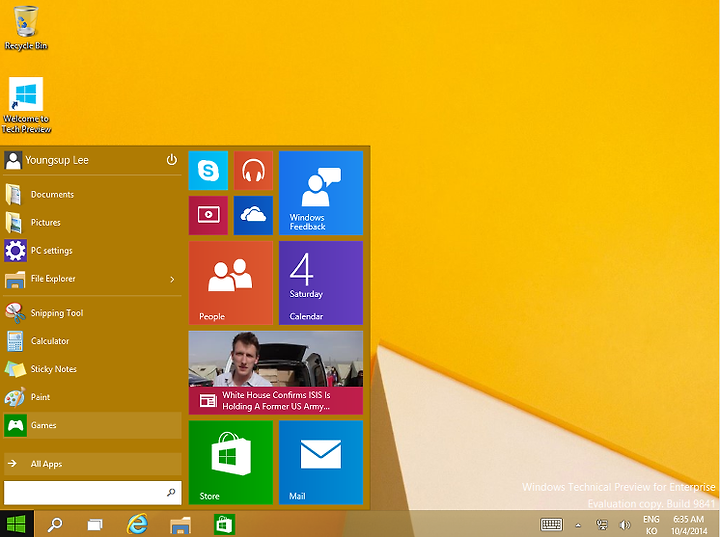Screen dimensions: 720x537
Task: Click the Start menu search box
Action: (92, 493)
